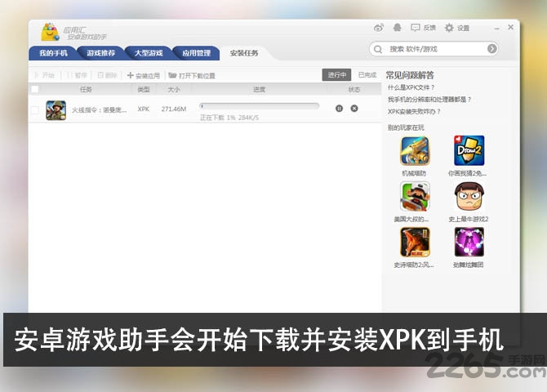The image size is (547, 392).
Task: Click the 271.46M size value
Action: tap(174, 109)
